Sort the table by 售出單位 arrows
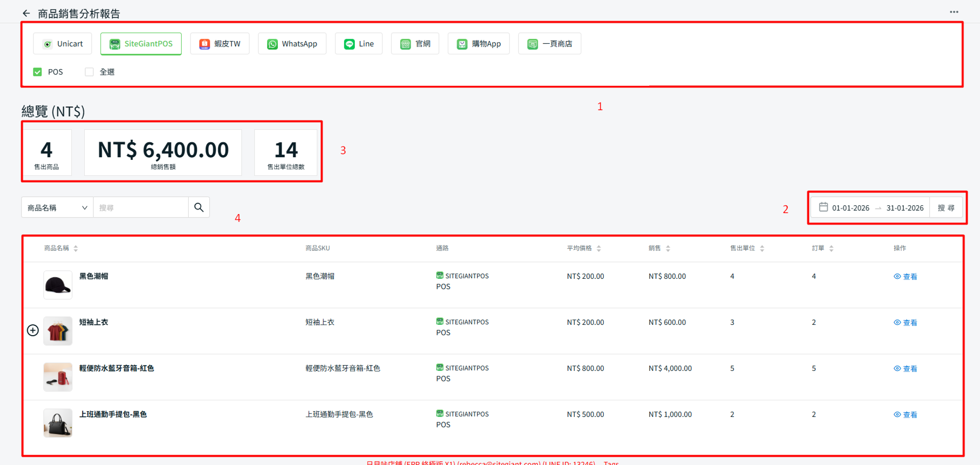This screenshot has width=980, height=465. (762, 248)
